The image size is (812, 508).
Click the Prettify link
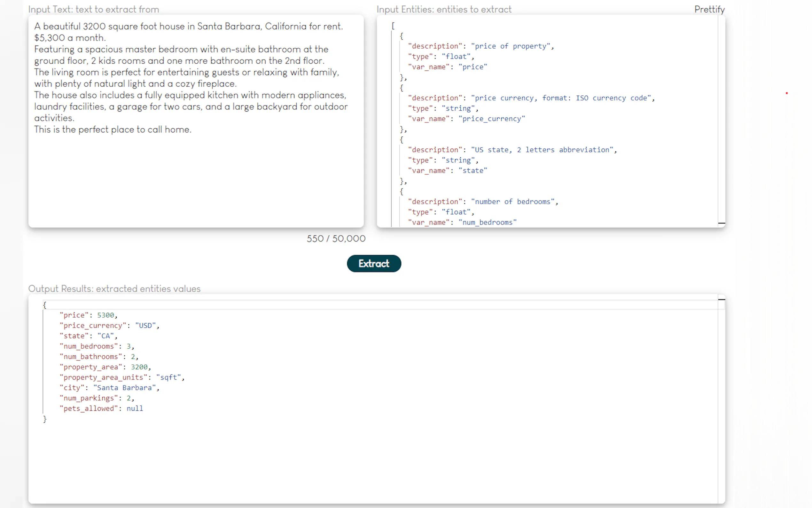click(709, 9)
